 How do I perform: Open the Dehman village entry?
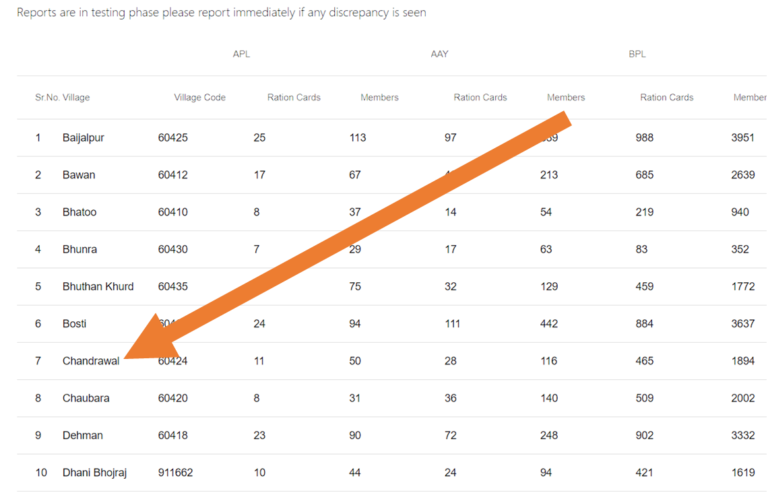coord(83,435)
